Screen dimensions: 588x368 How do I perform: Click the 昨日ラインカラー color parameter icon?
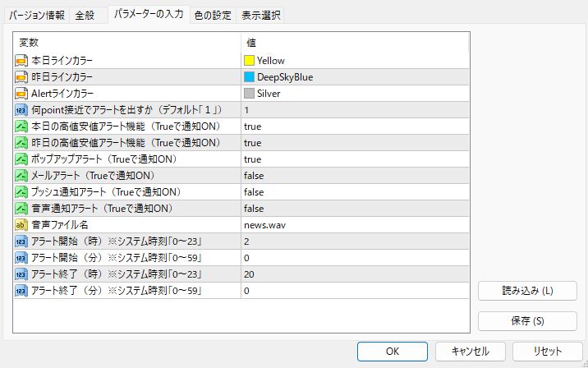tap(22, 77)
